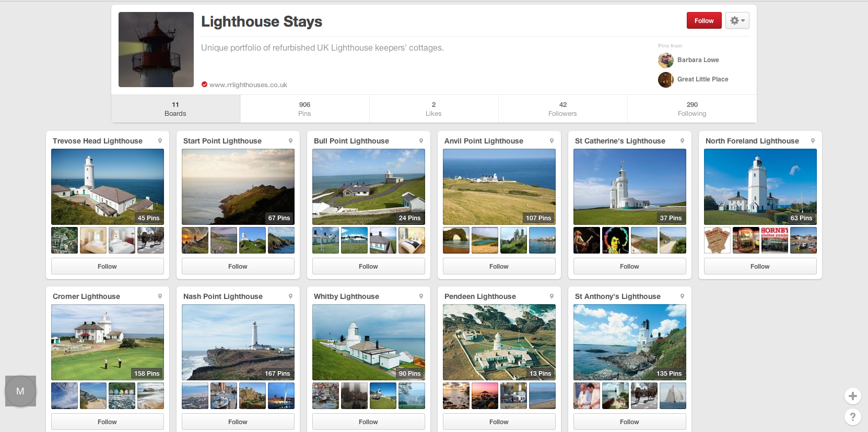The height and width of the screenshot is (432, 868).
Task: Switch to the 42 Followers tab
Action: click(562, 109)
